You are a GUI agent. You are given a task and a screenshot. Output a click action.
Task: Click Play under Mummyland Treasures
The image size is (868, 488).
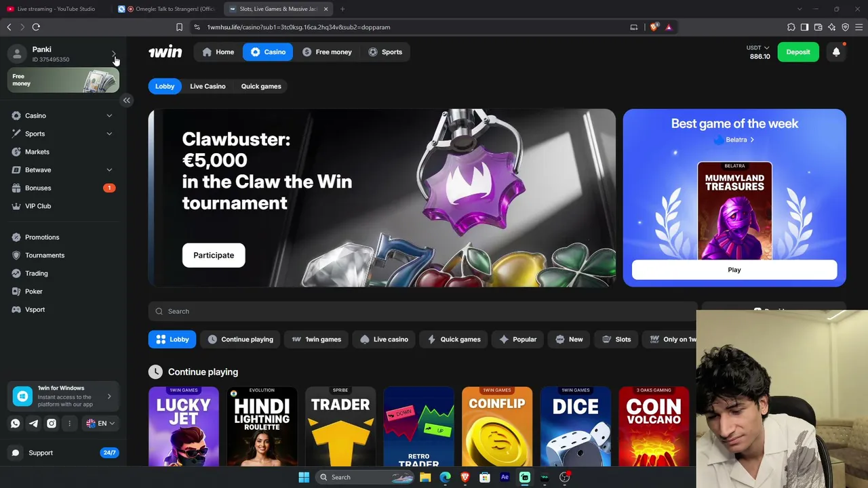click(734, 270)
